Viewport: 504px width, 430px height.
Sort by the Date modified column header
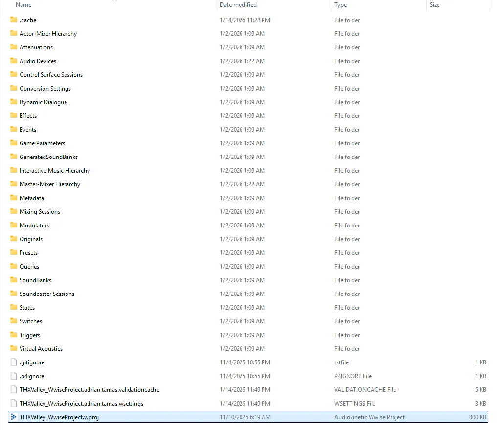tap(238, 5)
